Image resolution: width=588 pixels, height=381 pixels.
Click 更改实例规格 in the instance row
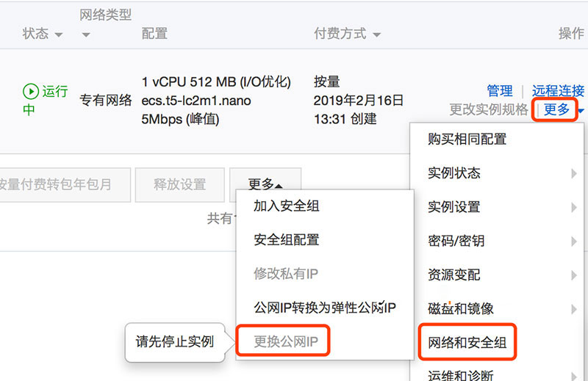[489, 109]
